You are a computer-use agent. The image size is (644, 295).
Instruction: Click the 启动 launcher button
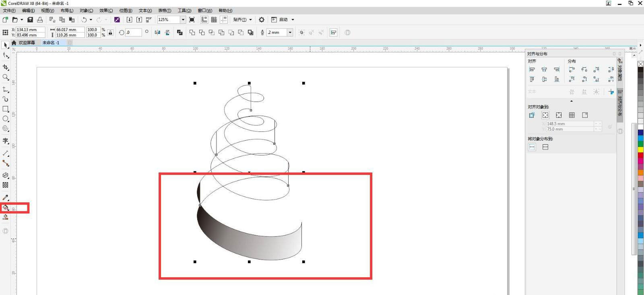pos(283,20)
